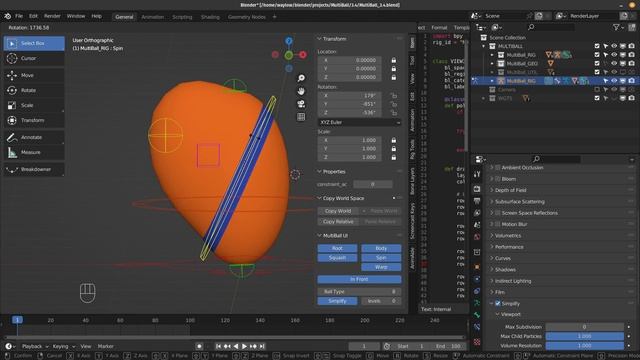Click the Warp layer button
The width and height of the screenshot is (640, 360).
click(x=381, y=267)
